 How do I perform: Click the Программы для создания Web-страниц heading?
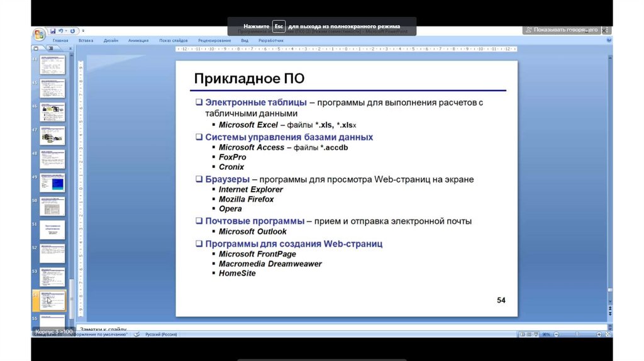pos(294,243)
